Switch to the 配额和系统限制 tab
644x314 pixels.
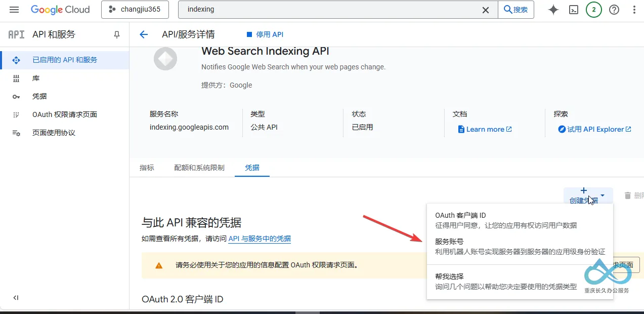[199, 168]
